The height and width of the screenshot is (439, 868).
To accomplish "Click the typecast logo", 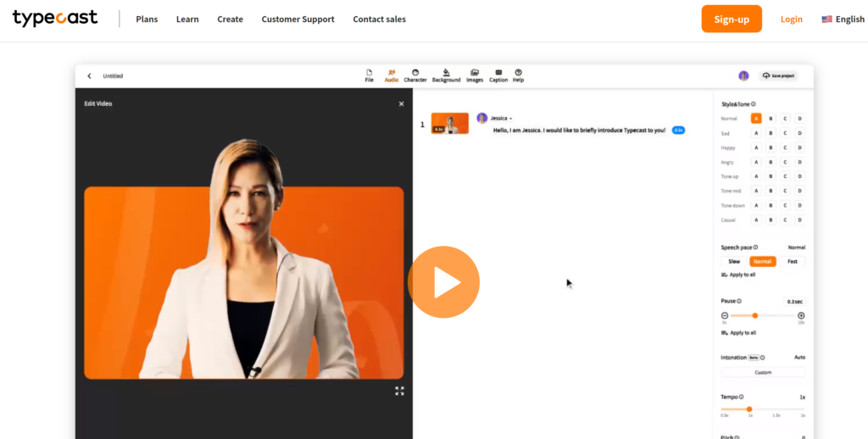I will [x=55, y=19].
